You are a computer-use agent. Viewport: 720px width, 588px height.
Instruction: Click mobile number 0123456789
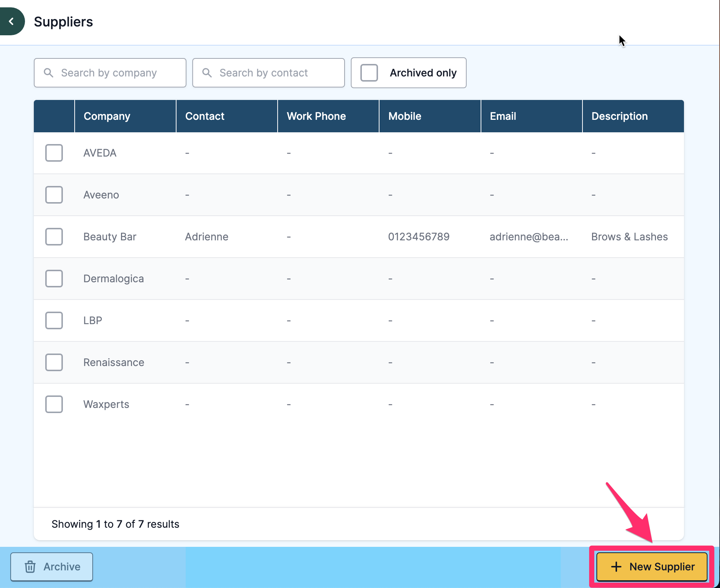coord(419,237)
